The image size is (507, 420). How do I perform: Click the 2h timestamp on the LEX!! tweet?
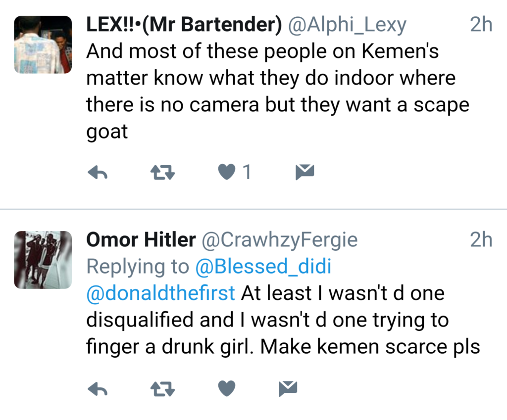click(481, 25)
